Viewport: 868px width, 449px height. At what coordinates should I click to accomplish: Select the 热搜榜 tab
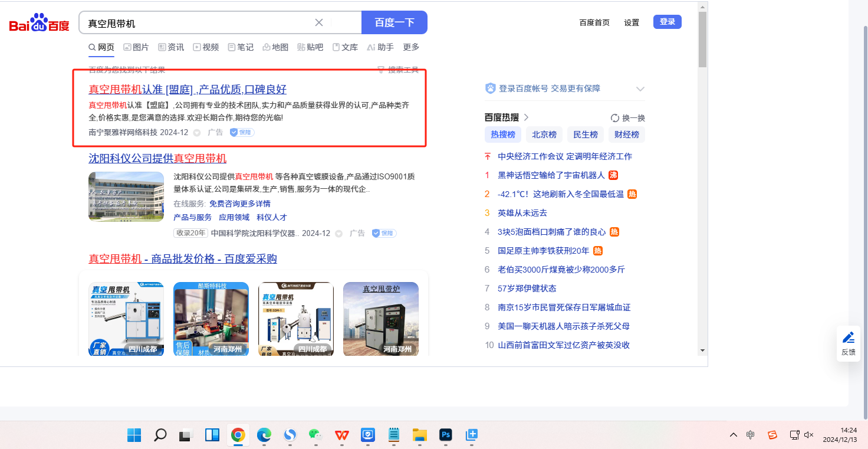click(503, 135)
